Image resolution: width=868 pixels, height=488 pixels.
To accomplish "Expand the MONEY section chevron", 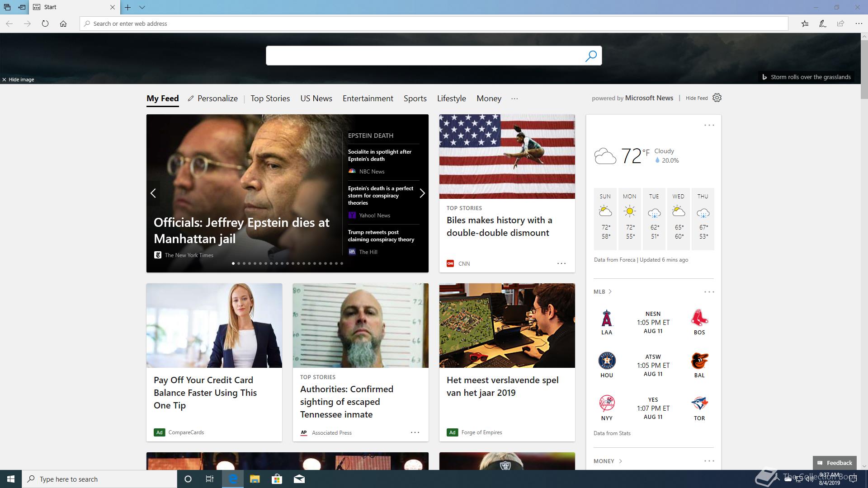I will point(620,461).
